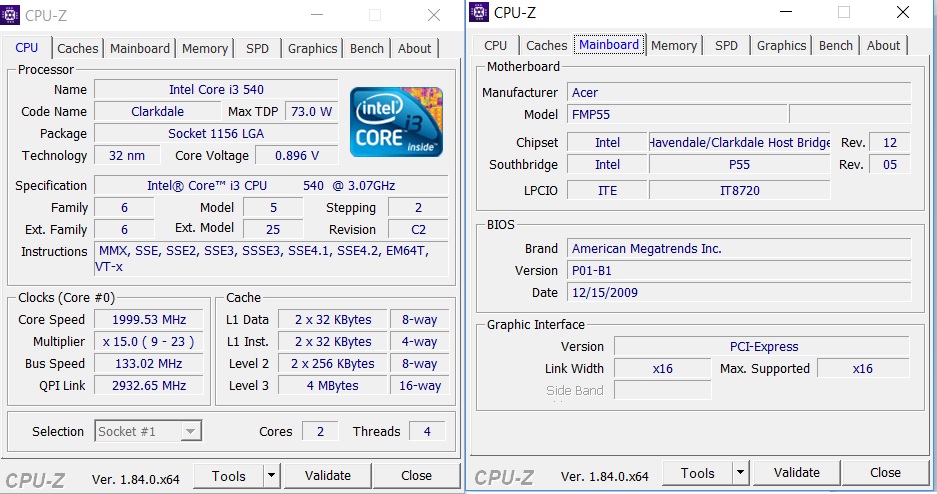The width and height of the screenshot is (937, 494).
Task: Click the Close button in the left window
Action: (x=417, y=475)
